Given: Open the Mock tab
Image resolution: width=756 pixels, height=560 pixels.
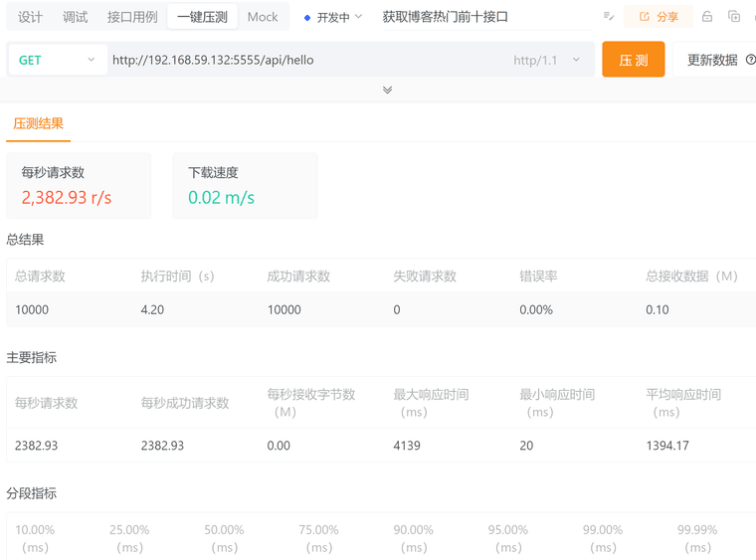Looking at the screenshot, I should point(263,17).
